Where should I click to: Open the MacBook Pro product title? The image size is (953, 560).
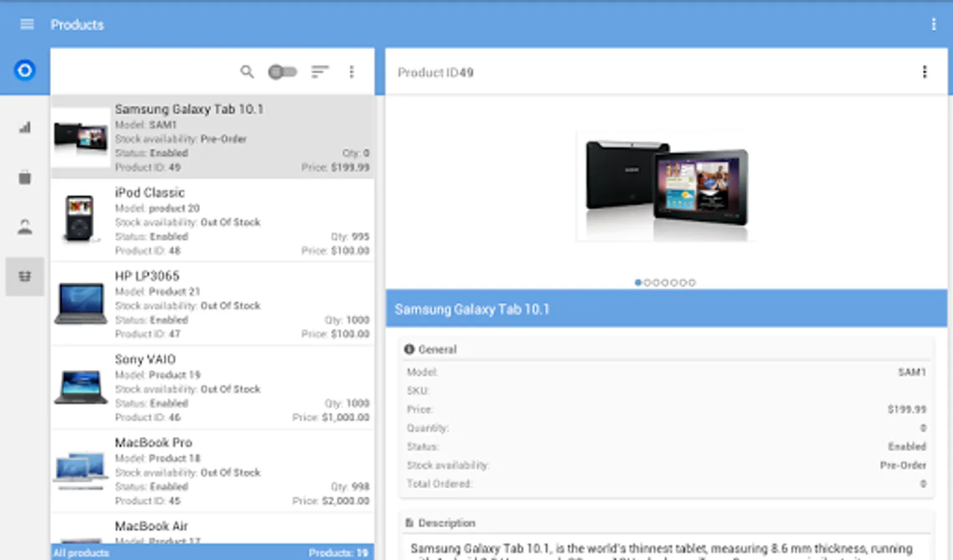[x=154, y=442]
